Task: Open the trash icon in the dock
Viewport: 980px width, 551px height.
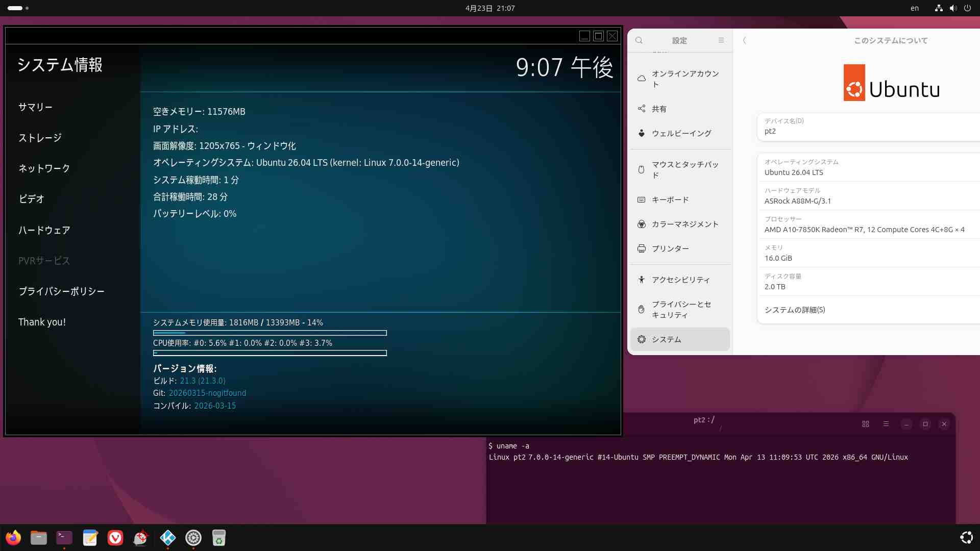Action: coord(218,538)
